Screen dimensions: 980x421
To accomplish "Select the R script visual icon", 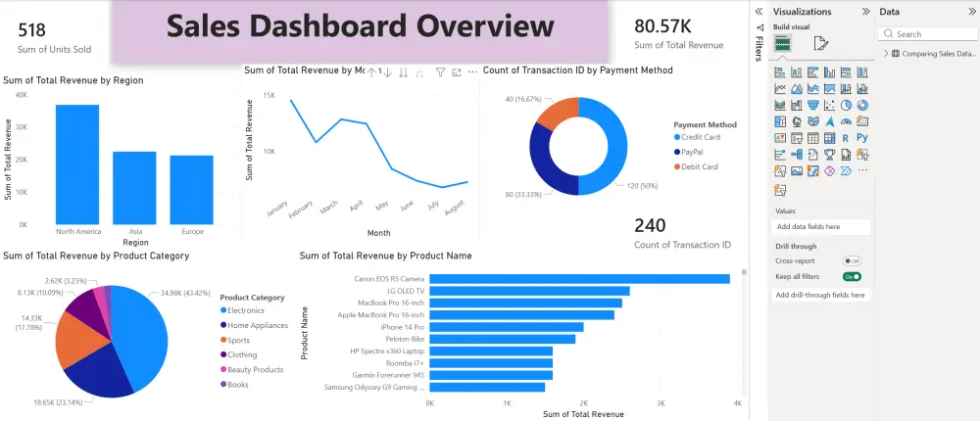I will click(x=847, y=137).
